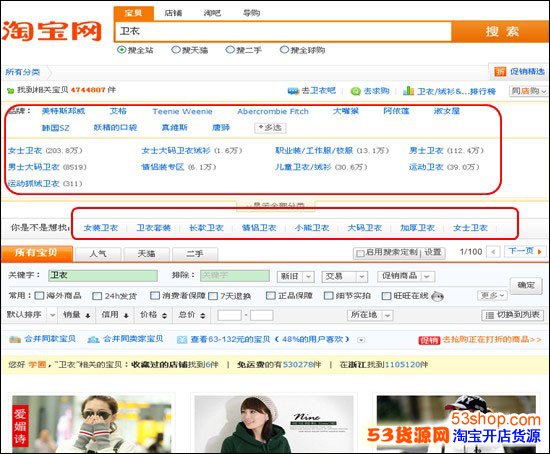Screen dimensions: 550x454
Task: Select 搜全站 radio button
Action: (x=121, y=50)
